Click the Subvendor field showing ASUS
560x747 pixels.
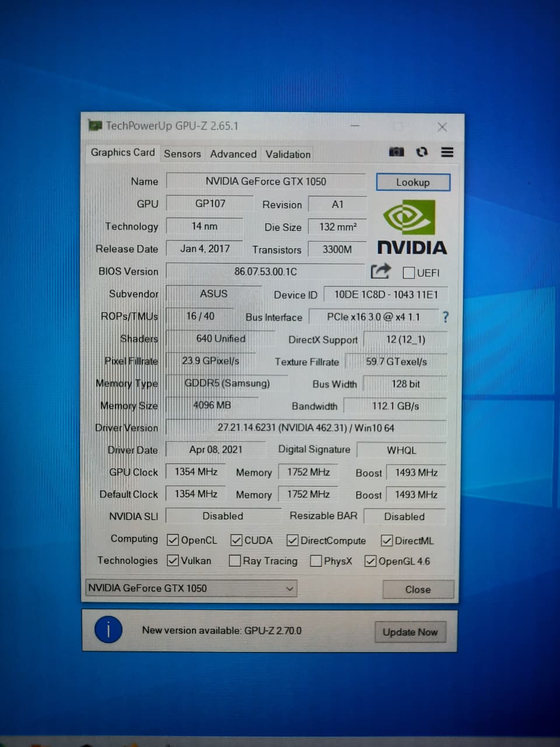[x=214, y=294]
